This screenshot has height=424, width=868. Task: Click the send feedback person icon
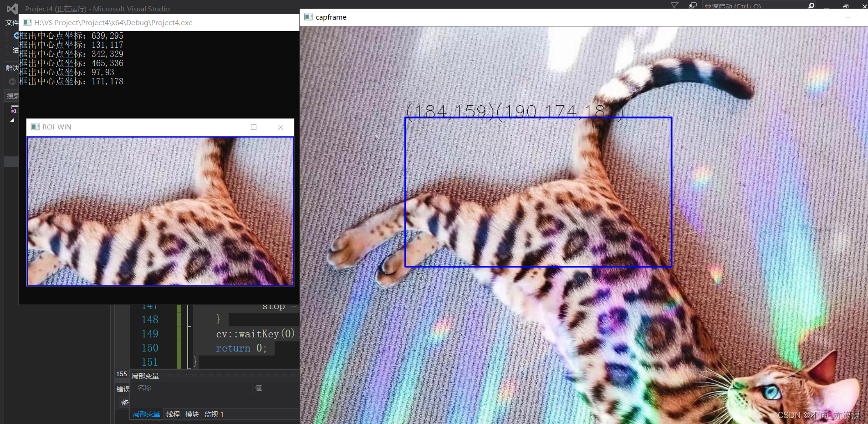693,5
